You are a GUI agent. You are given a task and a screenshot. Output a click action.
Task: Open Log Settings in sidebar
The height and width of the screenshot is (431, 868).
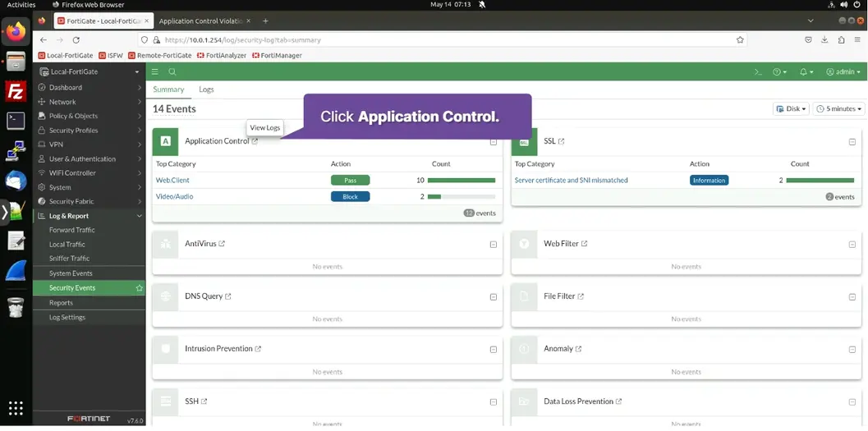pos(67,318)
